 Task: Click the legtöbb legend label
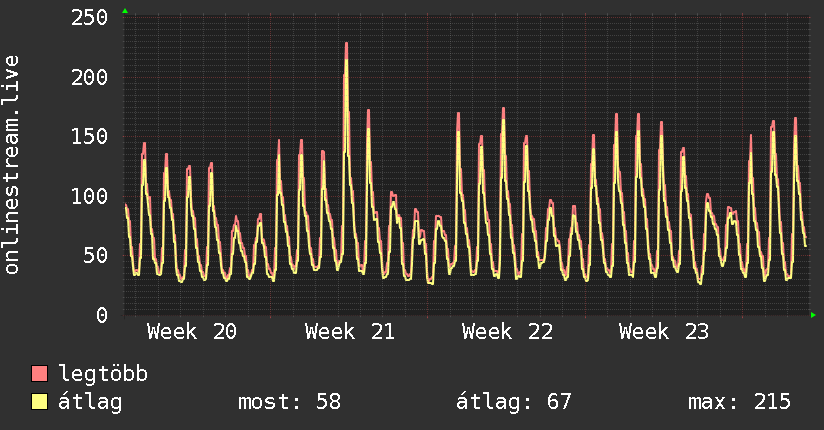point(103,373)
